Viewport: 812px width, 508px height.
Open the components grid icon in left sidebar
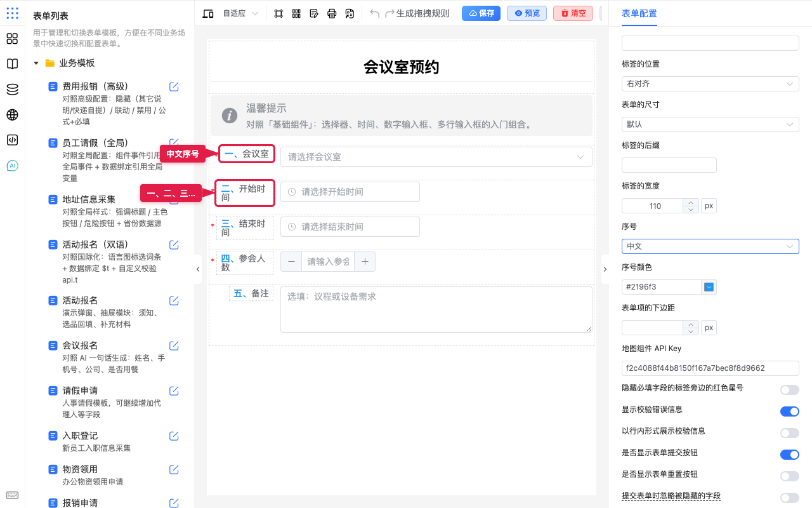[12, 39]
